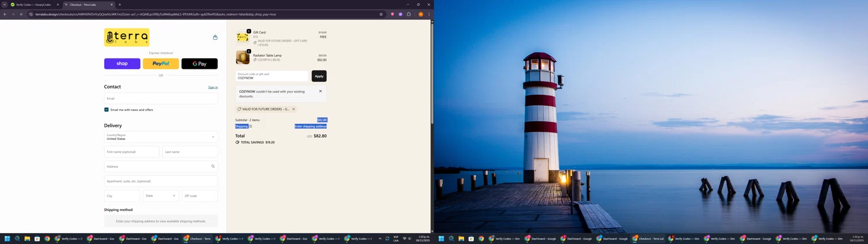Click the TOTAL SAVINGS $19.20 text

258,142
